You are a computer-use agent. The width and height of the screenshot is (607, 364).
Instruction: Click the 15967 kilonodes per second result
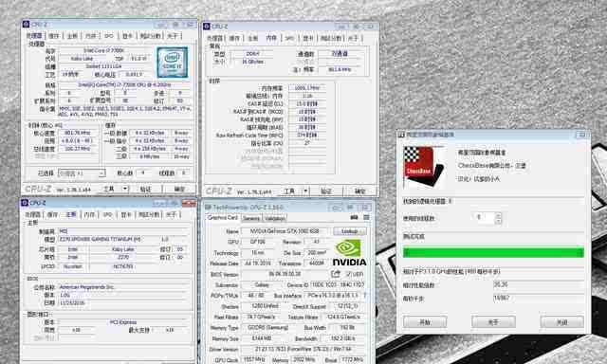click(x=539, y=298)
